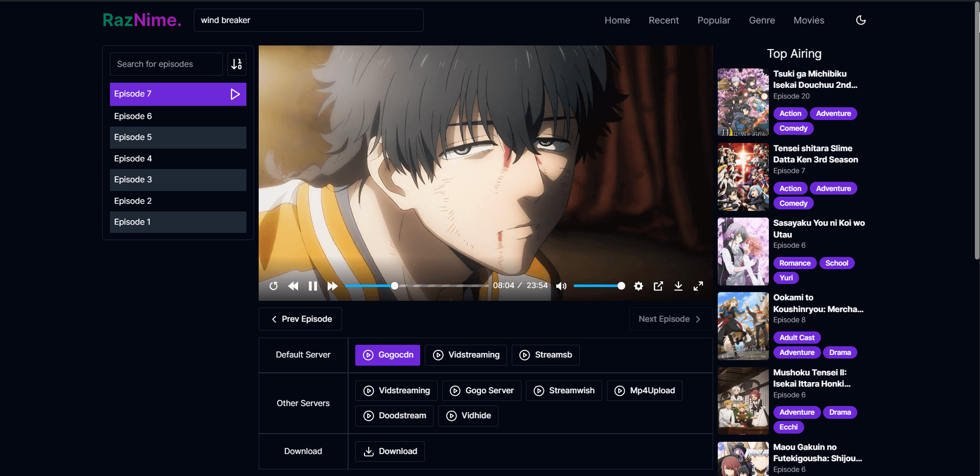This screenshot has width=980, height=476.
Task: Open player settings gear
Action: point(639,286)
